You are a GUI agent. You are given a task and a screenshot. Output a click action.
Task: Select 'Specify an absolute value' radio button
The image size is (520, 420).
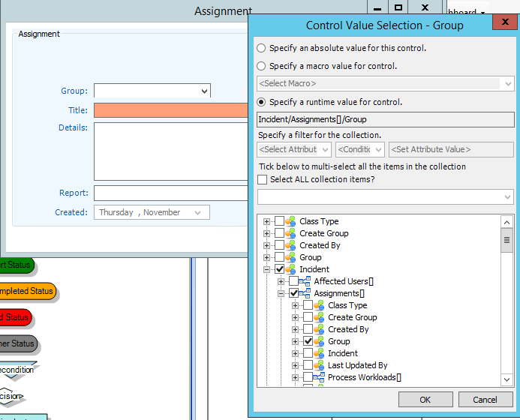pos(261,48)
